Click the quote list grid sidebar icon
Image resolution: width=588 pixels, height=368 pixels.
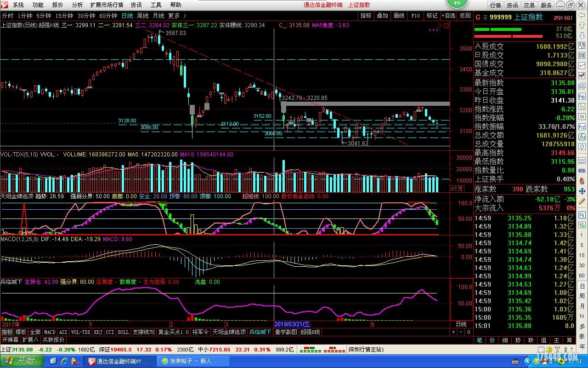(582, 56)
